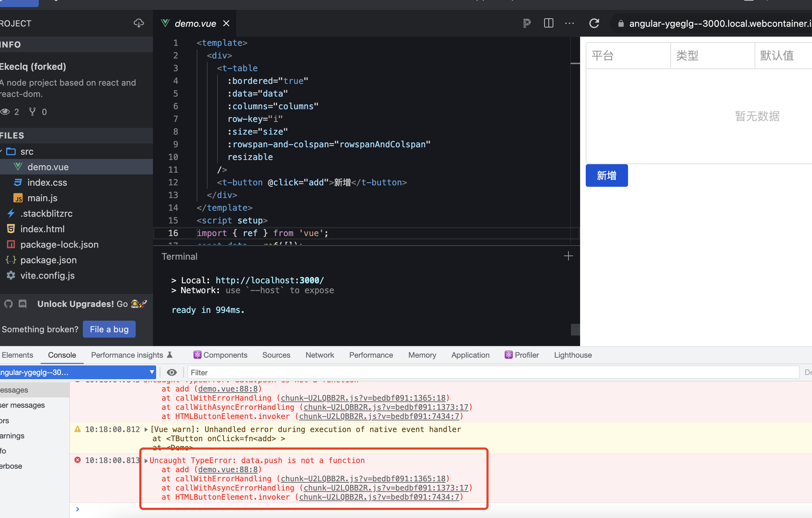Format code with the Prettier icon
Screen dimensions: 812x518
[527, 23]
